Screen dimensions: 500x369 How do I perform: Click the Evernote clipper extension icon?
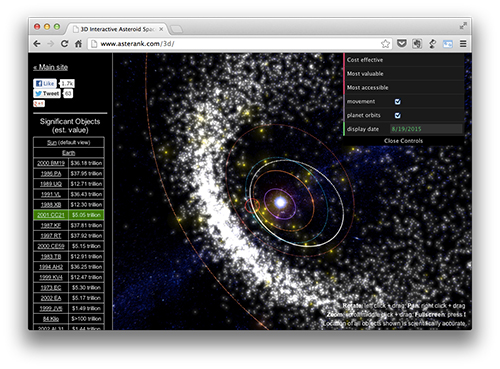[417, 44]
